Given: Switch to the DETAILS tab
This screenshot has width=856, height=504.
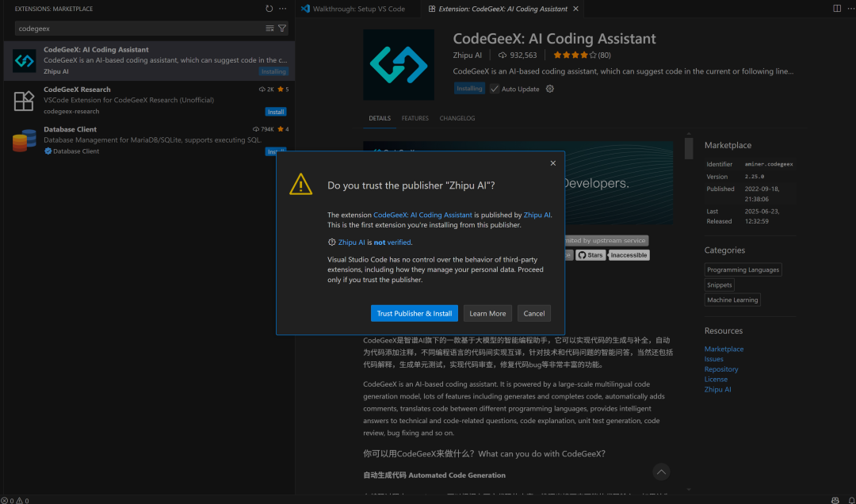Looking at the screenshot, I should click(380, 119).
